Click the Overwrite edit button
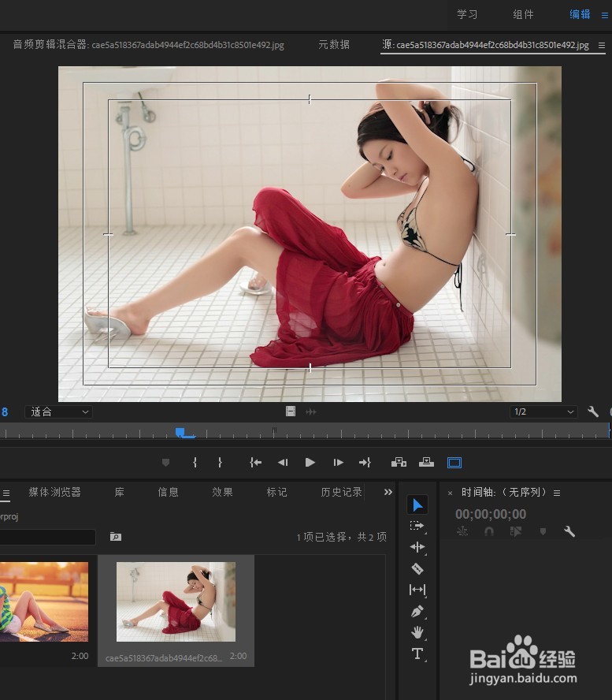This screenshot has width=612, height=700. [426, 463]
